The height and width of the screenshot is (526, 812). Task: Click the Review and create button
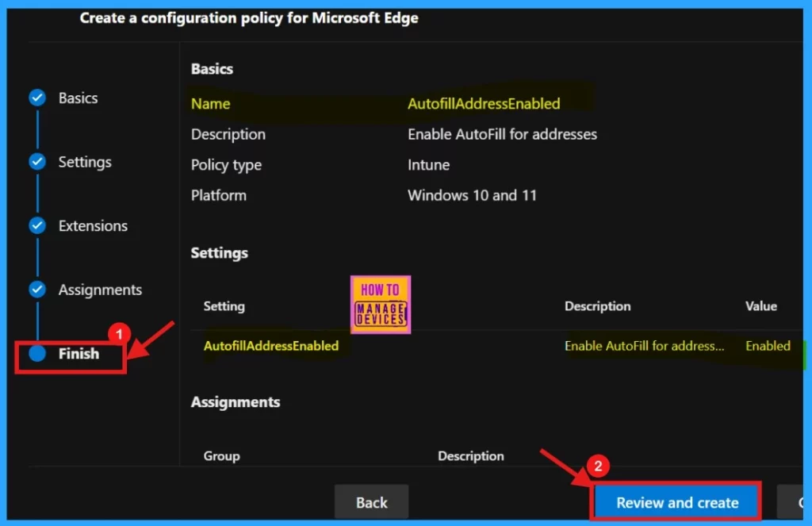click(x=677, y=502)
